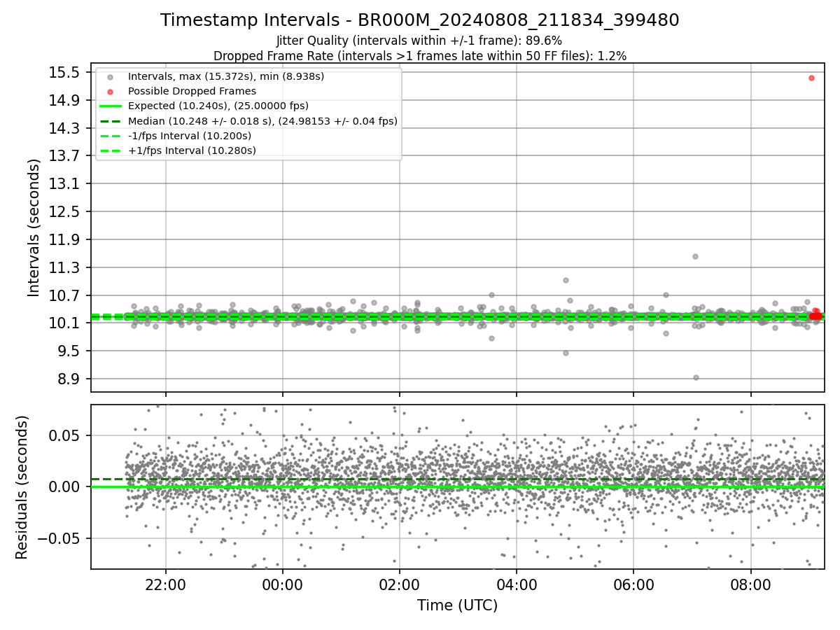
Task: Click the 9.5 y-axis tick label
Action: coord(69,351)
